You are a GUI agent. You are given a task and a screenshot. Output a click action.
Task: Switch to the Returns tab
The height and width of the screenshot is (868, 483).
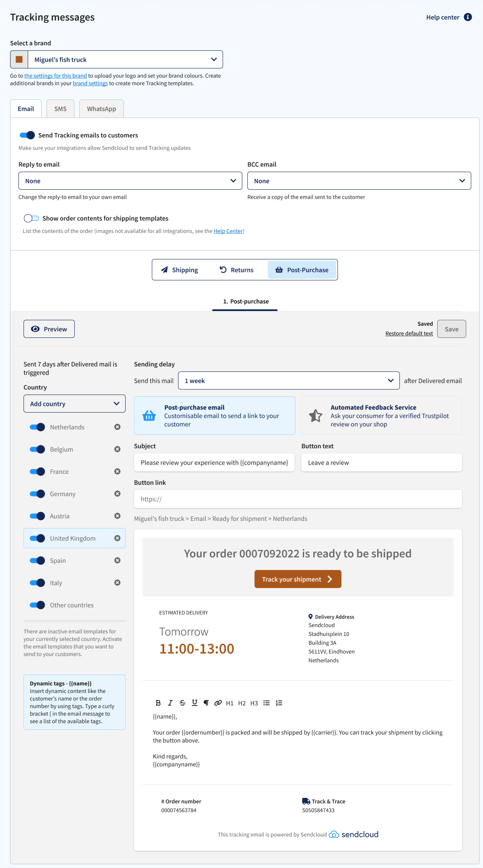coord(237,270)
